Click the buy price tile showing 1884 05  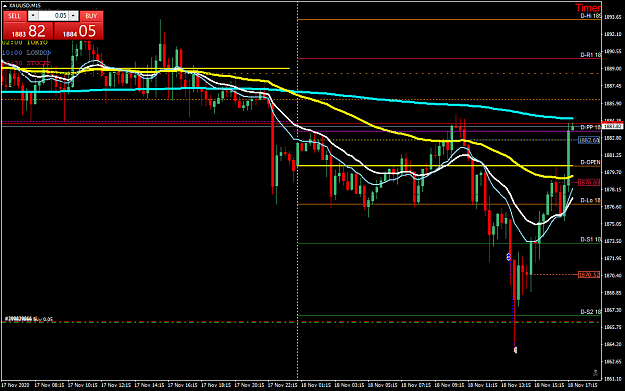79,31
